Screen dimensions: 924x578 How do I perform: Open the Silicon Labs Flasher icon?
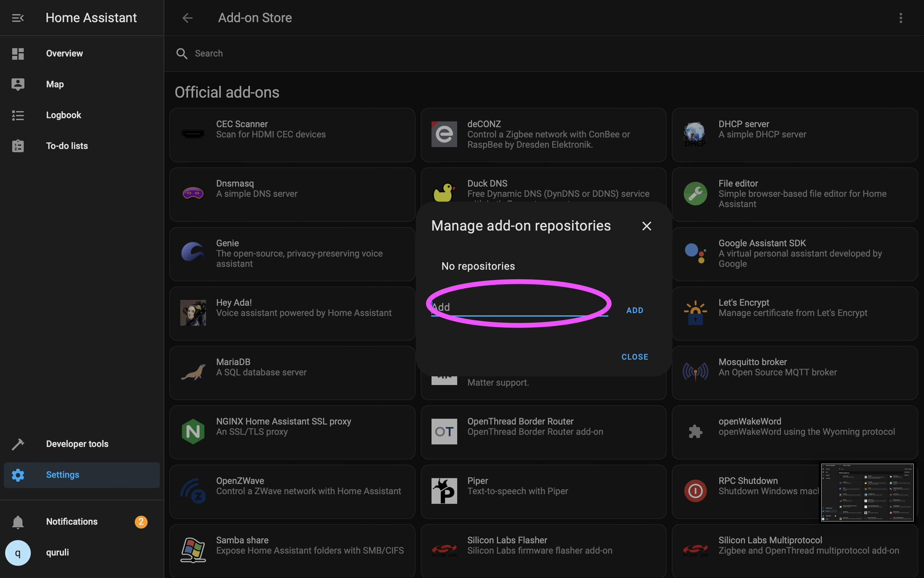[444, 550]
